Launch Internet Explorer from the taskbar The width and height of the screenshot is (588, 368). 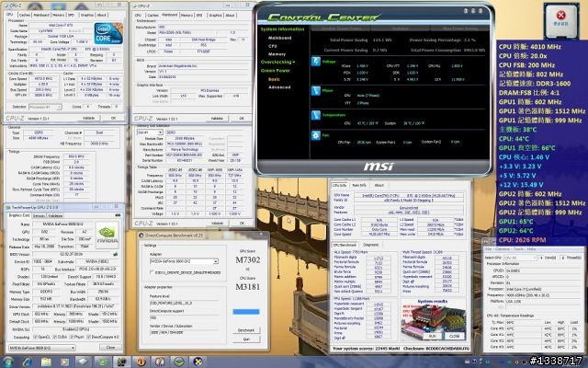[x=27, y=362]
